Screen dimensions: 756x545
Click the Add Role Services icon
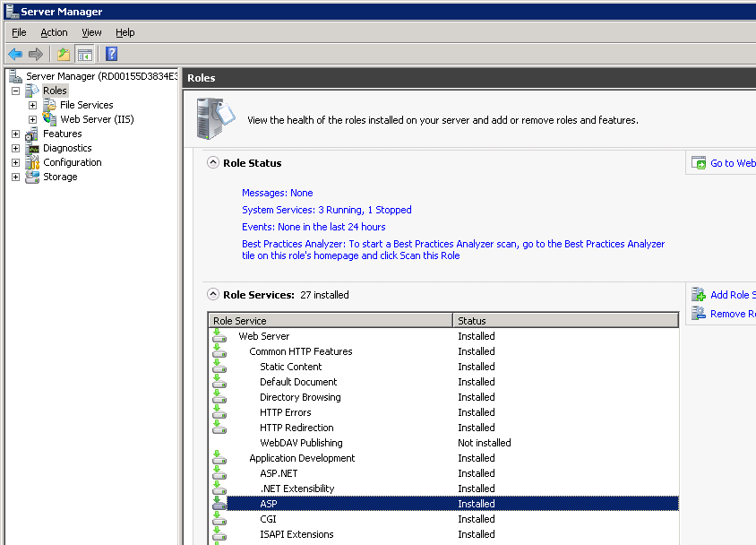699,295
